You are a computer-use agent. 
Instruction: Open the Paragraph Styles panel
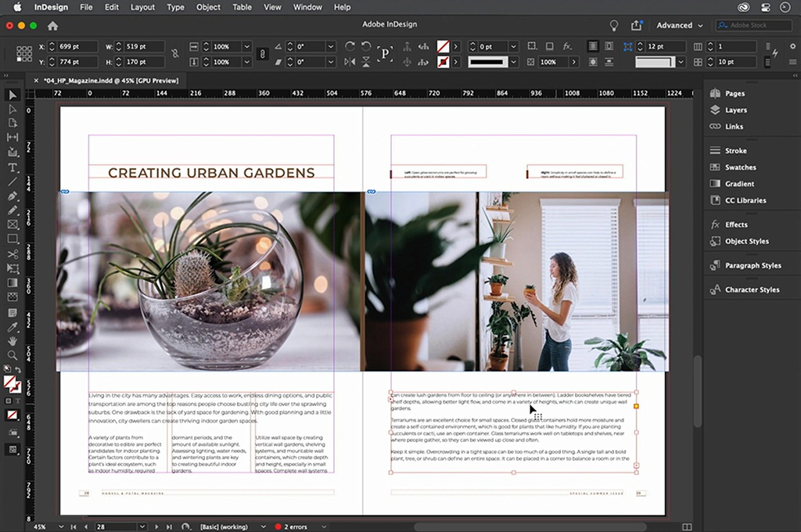(x=752, y=265)
